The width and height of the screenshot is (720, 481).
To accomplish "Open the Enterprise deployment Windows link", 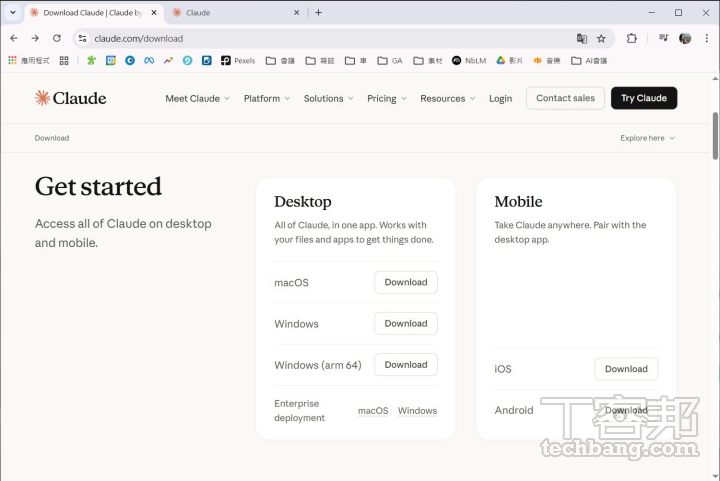I will [x=417, y=411].
